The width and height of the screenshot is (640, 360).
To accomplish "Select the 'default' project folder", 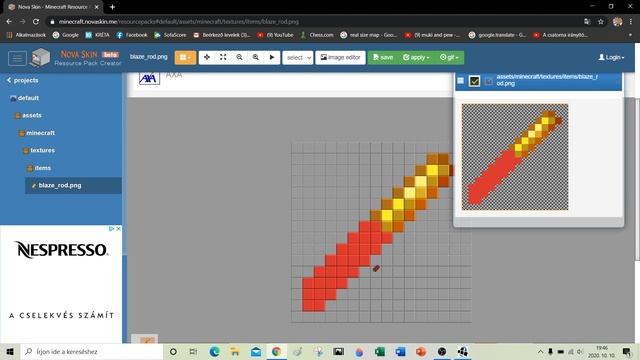I will [24, 98].
